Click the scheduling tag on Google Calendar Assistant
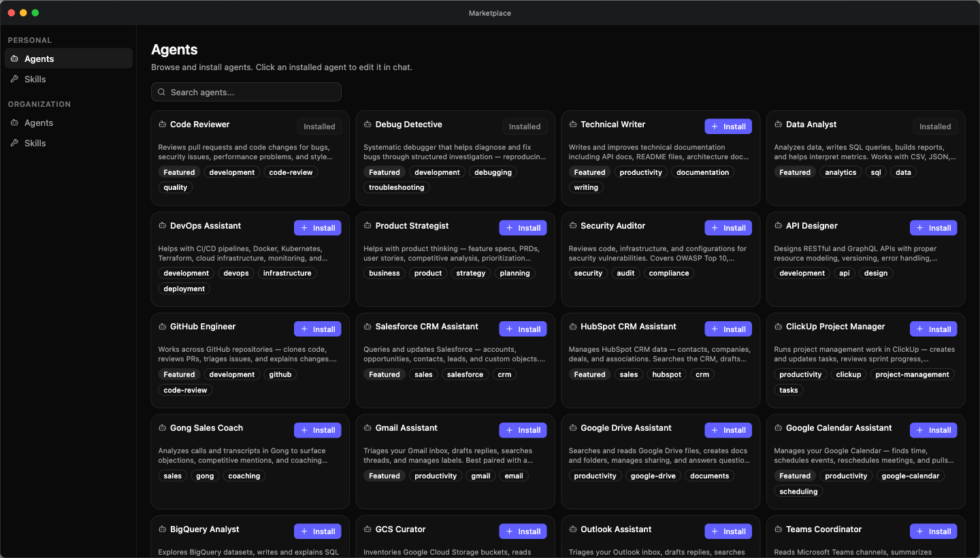980x558 pixels. pos(798,491)
